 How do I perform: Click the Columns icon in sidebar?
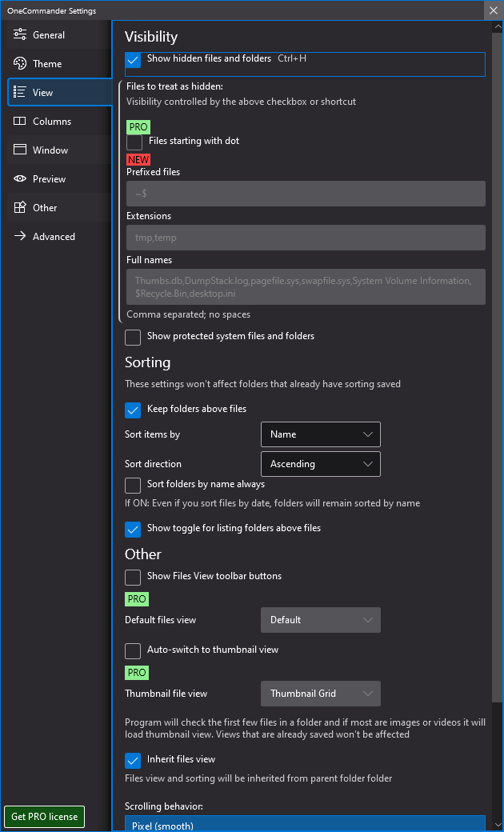20,122
